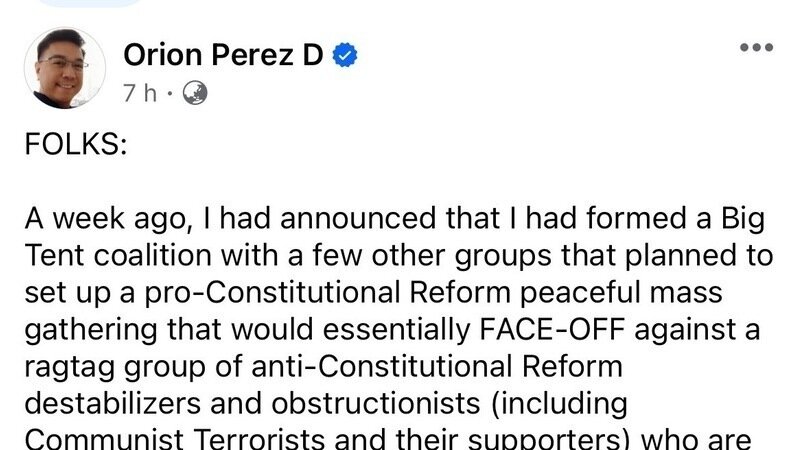
Task: Open the author's profile picture
Action: click(x=64, y=68)
